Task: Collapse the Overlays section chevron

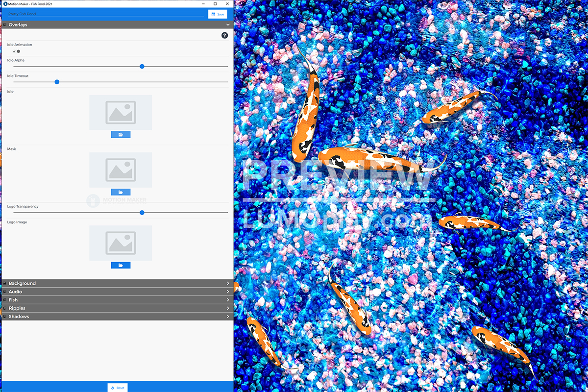Action: coord(228,24)
